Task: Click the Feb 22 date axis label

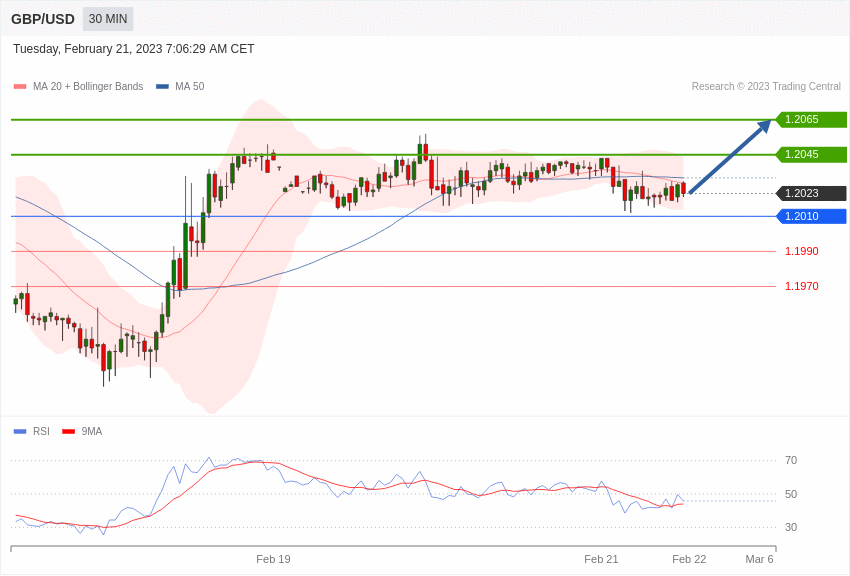Action: click(689, 559)
